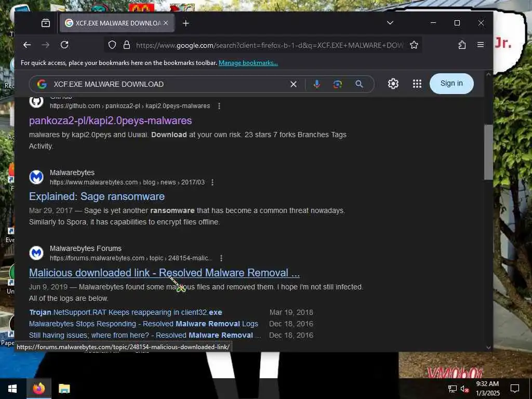Open Google apps grid
The width and height of the screenshot is (532, 399).
pyautogui.click(x=417, y=84)
